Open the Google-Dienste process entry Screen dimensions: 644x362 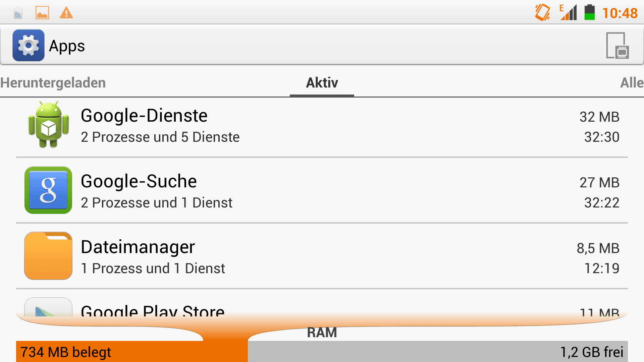pos(322,126)
